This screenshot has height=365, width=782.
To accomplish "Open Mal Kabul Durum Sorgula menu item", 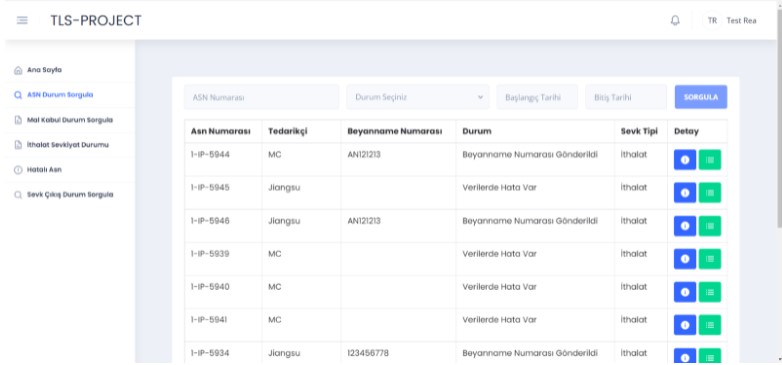I will (x=70, y=120).
